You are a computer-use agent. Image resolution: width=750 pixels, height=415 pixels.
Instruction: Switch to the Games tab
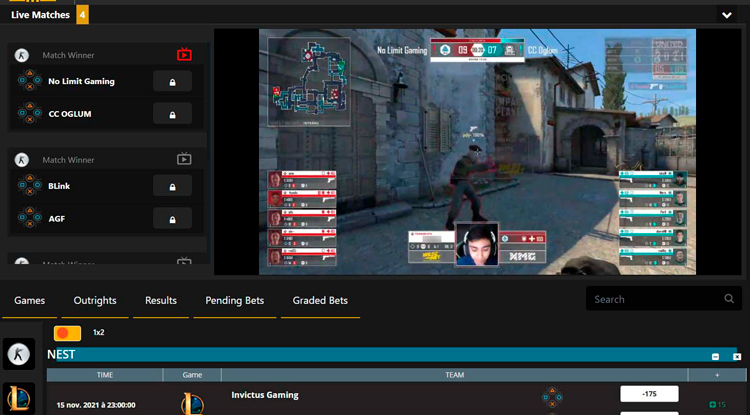[30, 301]
